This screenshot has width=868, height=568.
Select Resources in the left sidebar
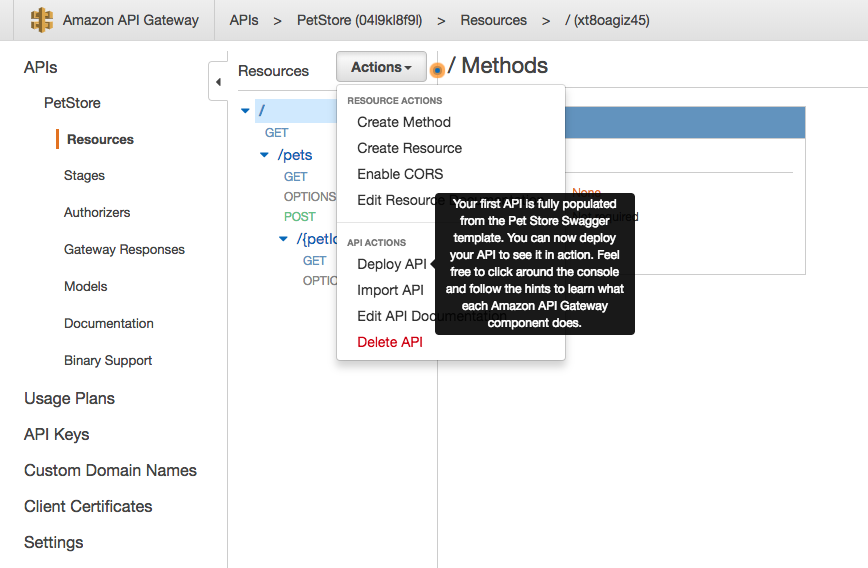pyautogui.click(x=100, y=140)
